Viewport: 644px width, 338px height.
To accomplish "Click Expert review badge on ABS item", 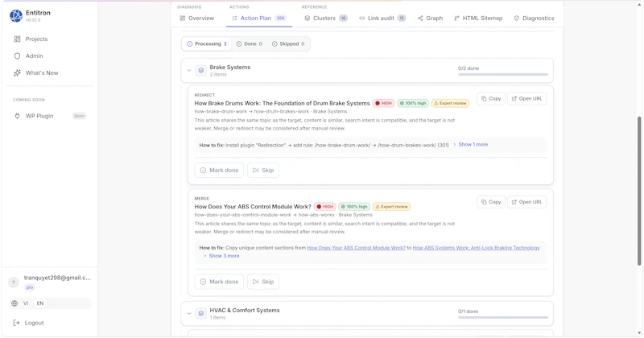I will click(x=391, y=207).
